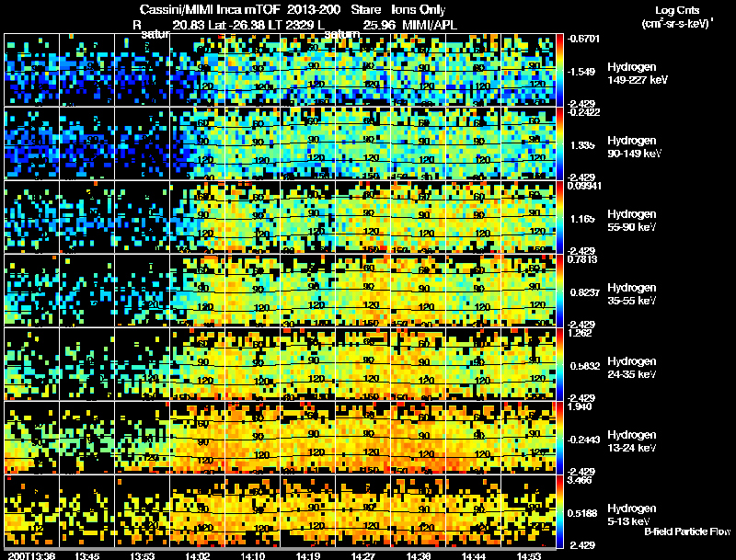Click the 'Log Cnts' colorbar heading
This screenshot has height=560, width=736.
pos(676,10)
